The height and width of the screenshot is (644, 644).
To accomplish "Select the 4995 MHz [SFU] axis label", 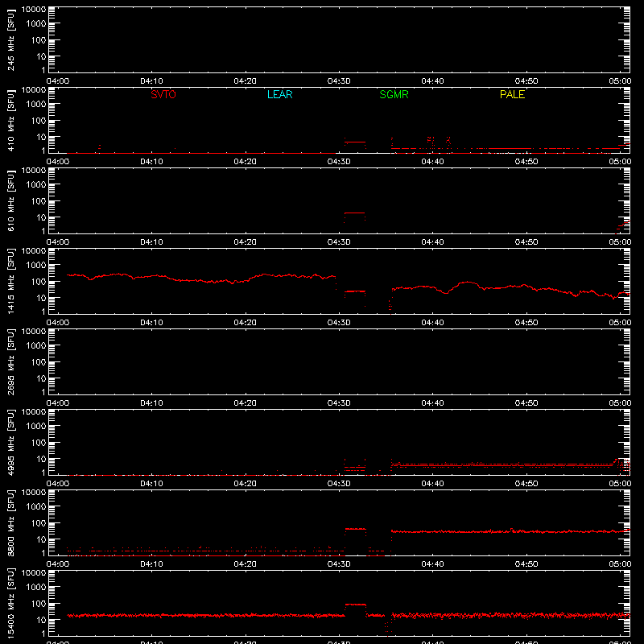I will 11,442.
